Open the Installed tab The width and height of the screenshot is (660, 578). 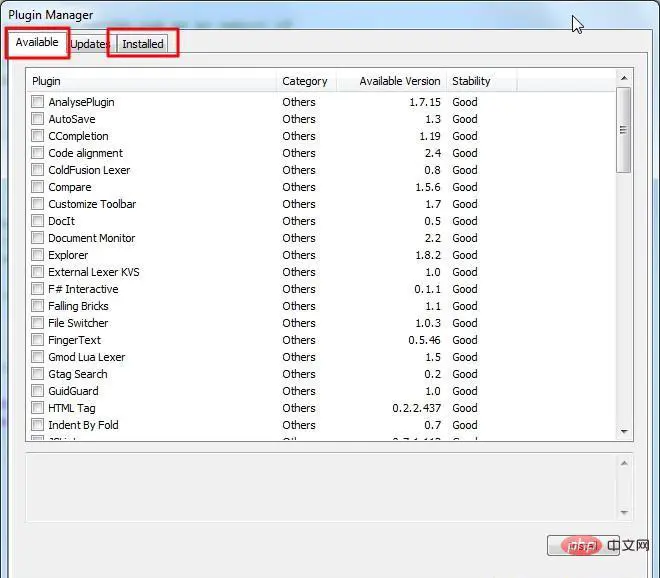tap(143, 44)
